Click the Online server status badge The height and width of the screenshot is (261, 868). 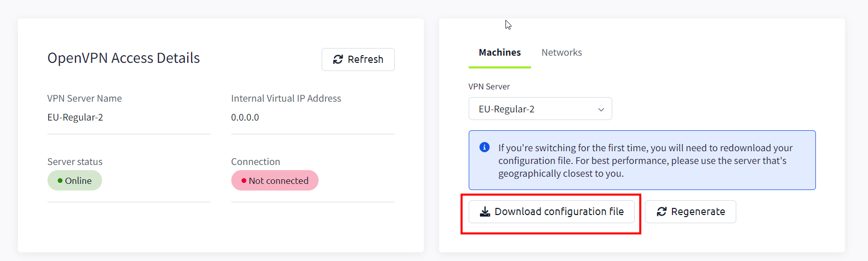point(75,180)
